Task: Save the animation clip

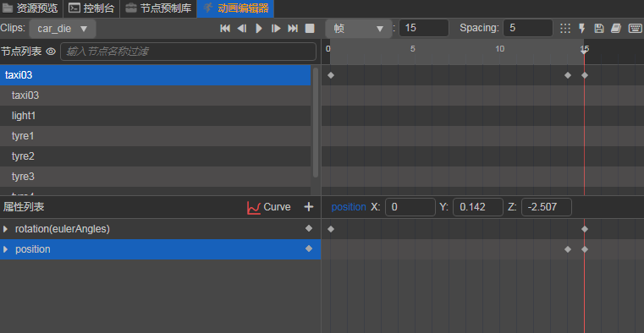Action: (599, 28)
